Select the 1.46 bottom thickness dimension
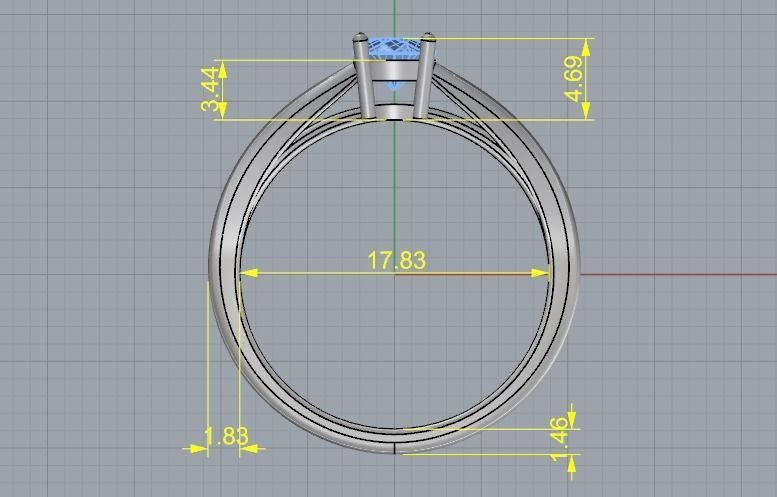This screenshot has width=777, height=497. tap(559, 440)
